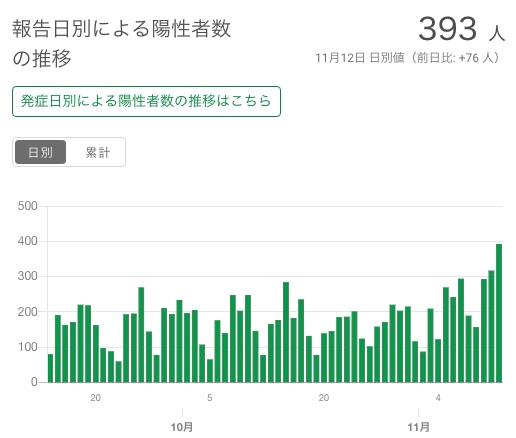
Task: Click the first bar at chart start
Action: [x=50, y=368]
